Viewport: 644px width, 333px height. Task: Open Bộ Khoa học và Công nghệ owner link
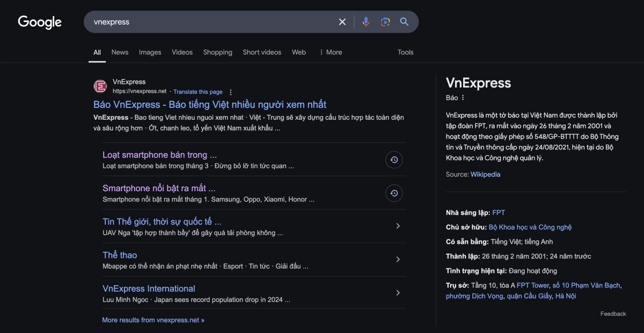coord(530,227)
